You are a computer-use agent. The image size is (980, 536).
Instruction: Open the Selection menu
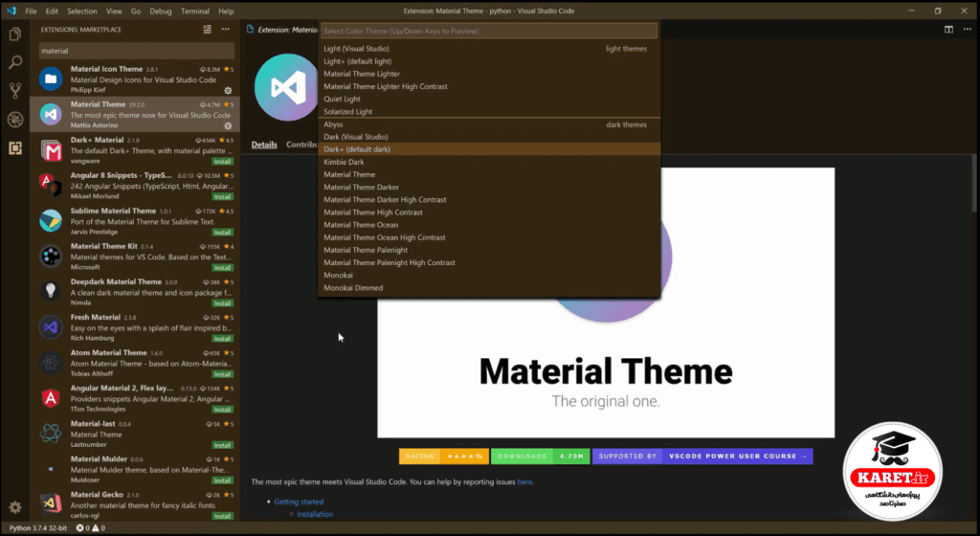(82, 11)
